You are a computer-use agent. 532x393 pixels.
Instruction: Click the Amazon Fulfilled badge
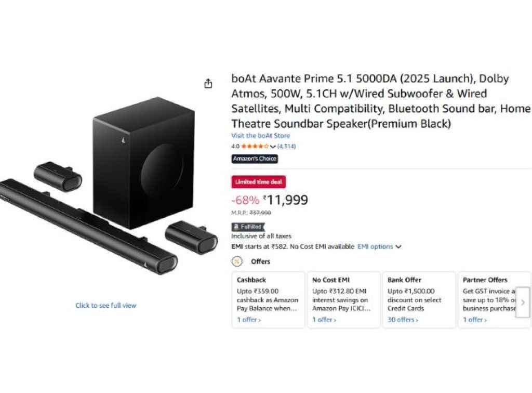click(248, 227)
